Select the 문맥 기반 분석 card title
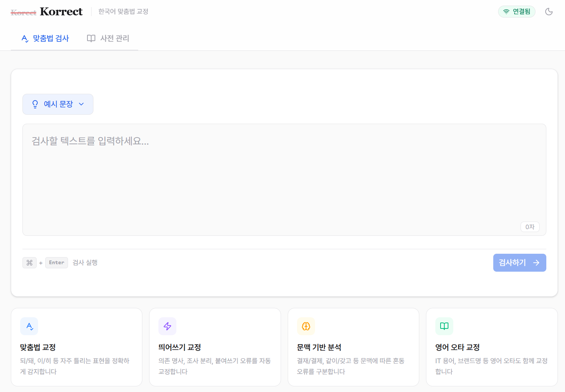This screenshot has height=392, width=565. 319,347
